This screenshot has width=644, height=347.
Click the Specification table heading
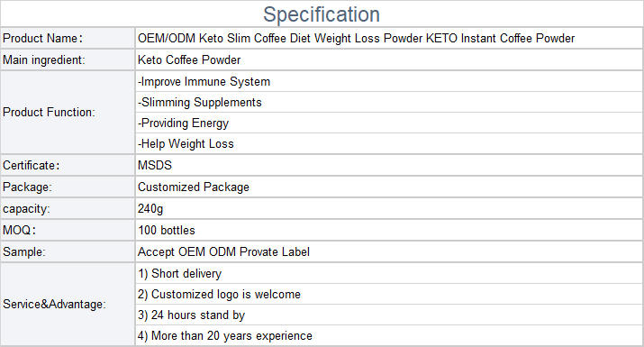coord(322,14)
